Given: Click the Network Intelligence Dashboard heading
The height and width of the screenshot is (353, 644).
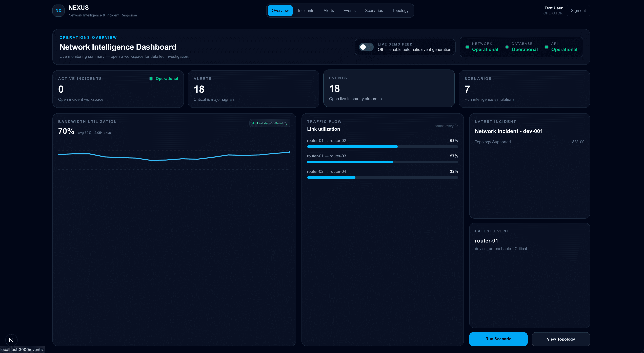Looking at the screenshot, I should [118, 47].
